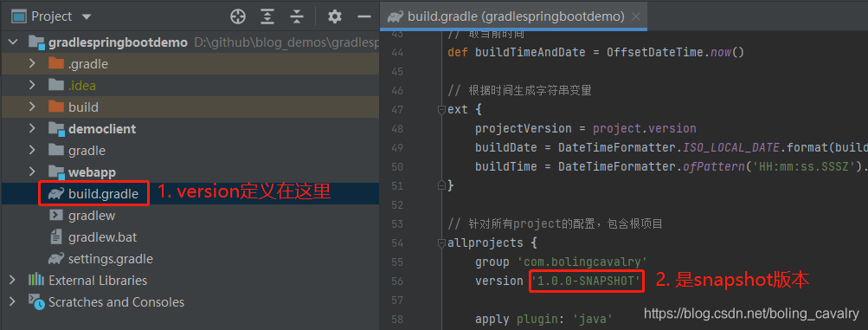Image resolution: width=868 pixels, height=330 pixels.
Task: Click buildTimeAndDate variable on line 44
Action: (x=530, y=53)
